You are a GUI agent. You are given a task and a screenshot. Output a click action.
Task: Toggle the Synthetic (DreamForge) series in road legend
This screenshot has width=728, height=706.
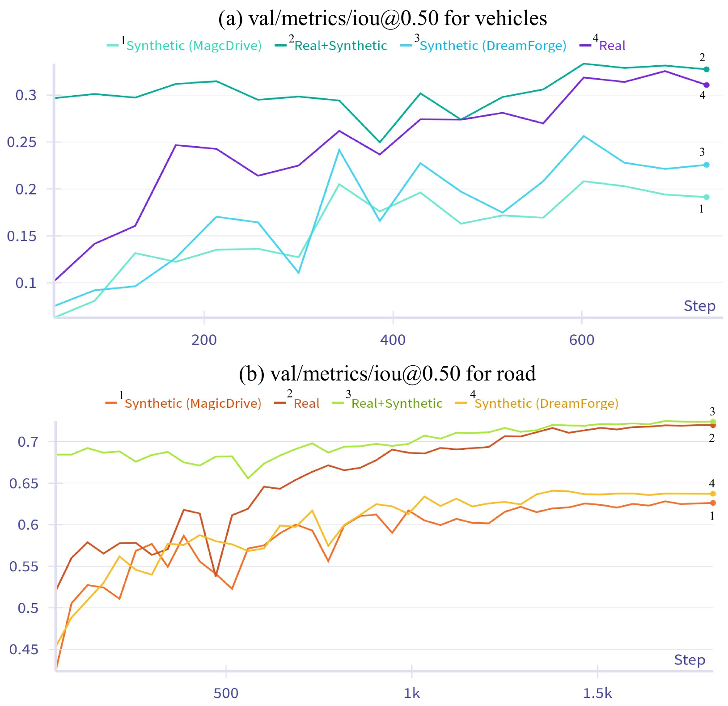click(x=546, y=403)
